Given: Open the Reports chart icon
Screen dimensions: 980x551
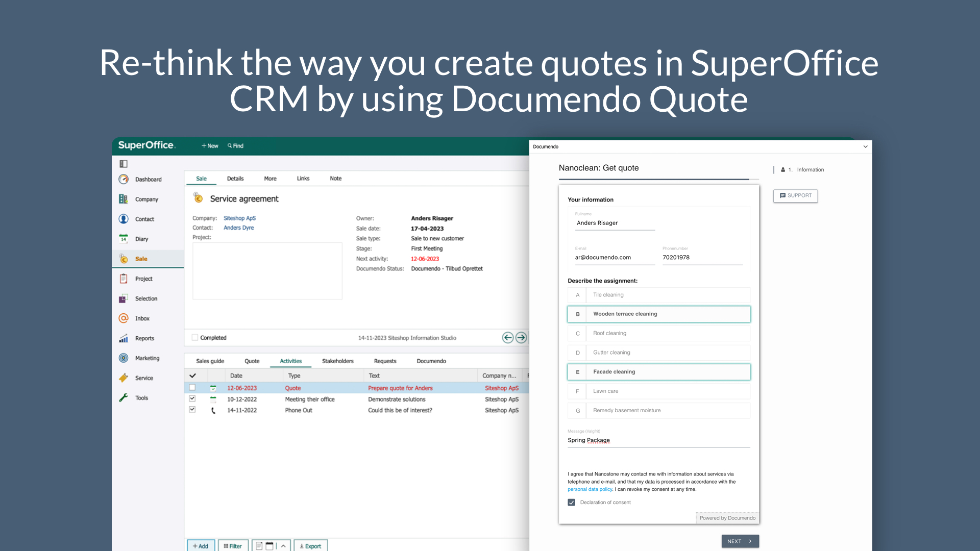Looking at the screenshot, I should coord(124,338).
